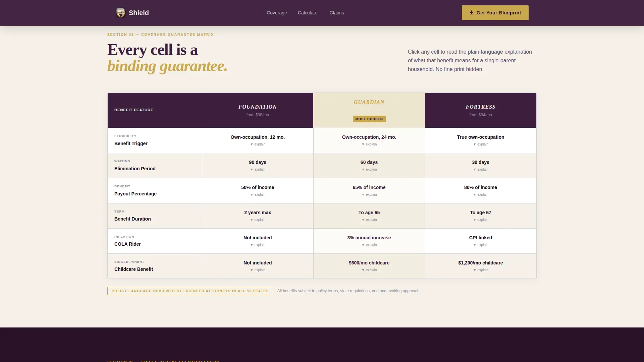Click the Childcare Benefit row label
Viewport: 644px width, 362px height.
click(133, 269)
